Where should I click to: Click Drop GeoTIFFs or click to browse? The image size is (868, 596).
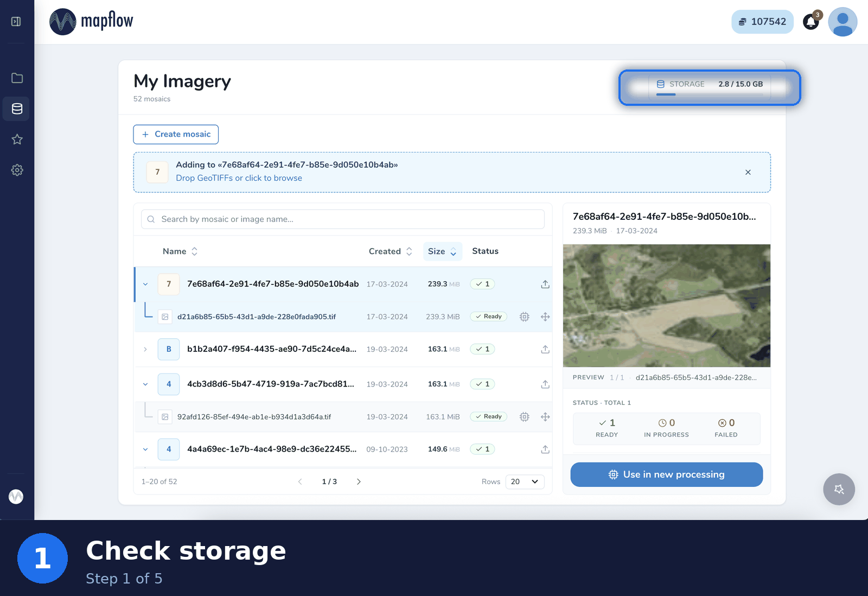pyautogui.click(x=239, y=178)
